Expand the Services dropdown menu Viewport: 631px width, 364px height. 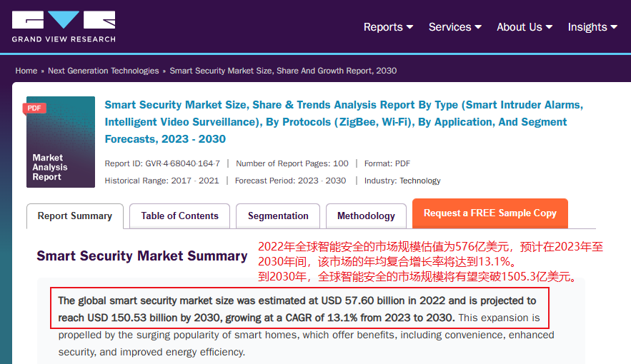(x=455, y=27)
